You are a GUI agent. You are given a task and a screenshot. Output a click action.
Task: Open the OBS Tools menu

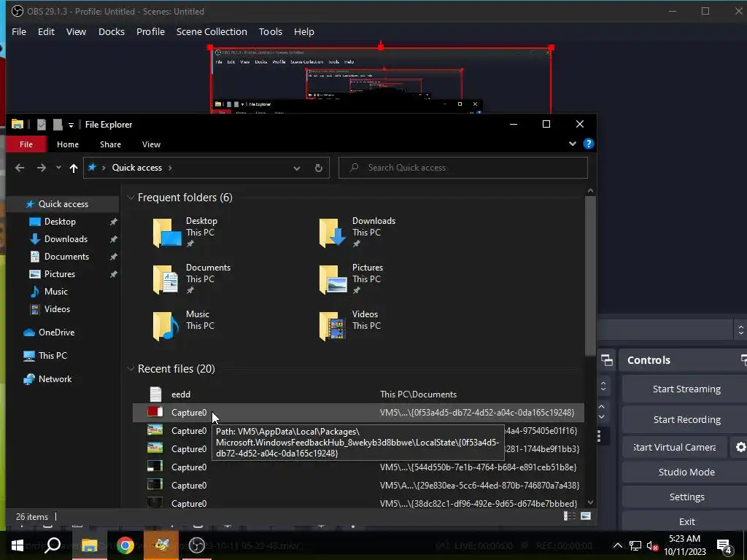tap(271, 31)
